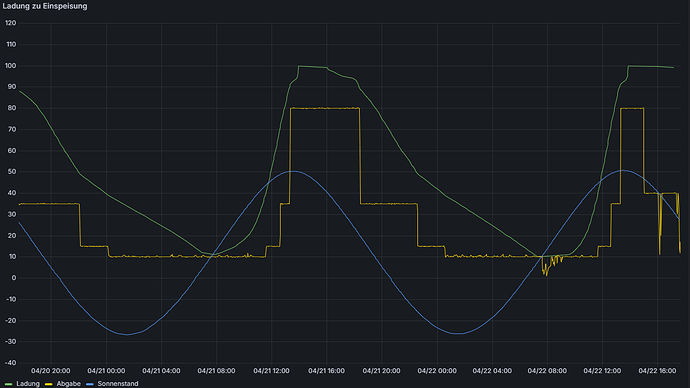690x388 pixels.
Task: Click the 04/21 20:00 time axis label
Action: pyautogui.click(x=382, y=371)
